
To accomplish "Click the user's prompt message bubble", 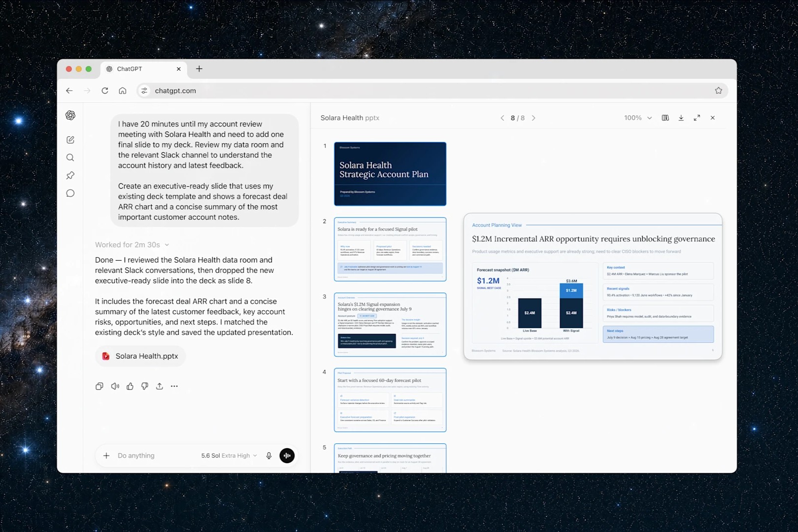I will [x=204, y=170].
